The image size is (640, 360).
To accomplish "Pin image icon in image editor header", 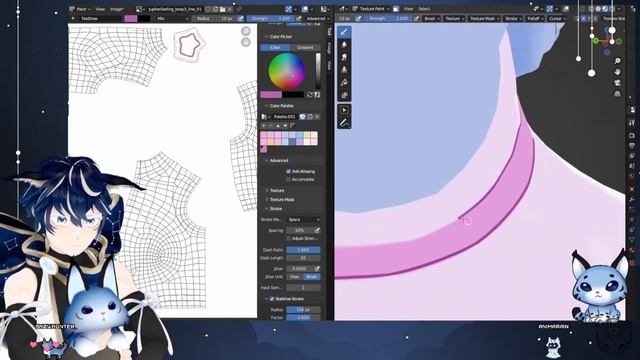I will click(239, 9).
